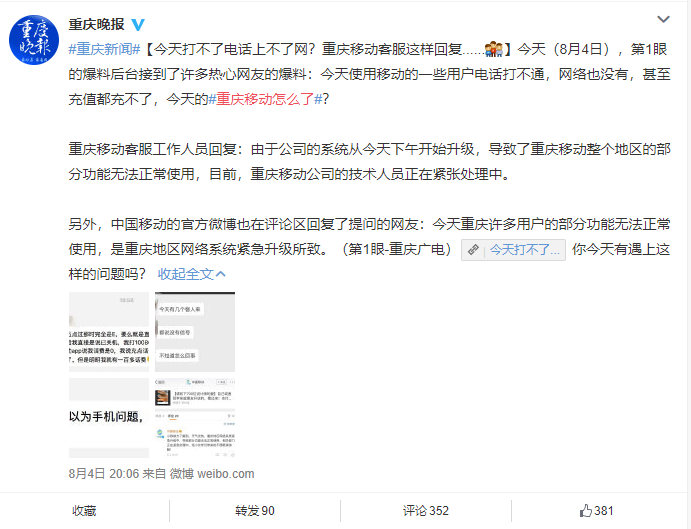Click 转发 90 to repost
Image resolution: width=691 pixels, height=529 pixels.
255,511
